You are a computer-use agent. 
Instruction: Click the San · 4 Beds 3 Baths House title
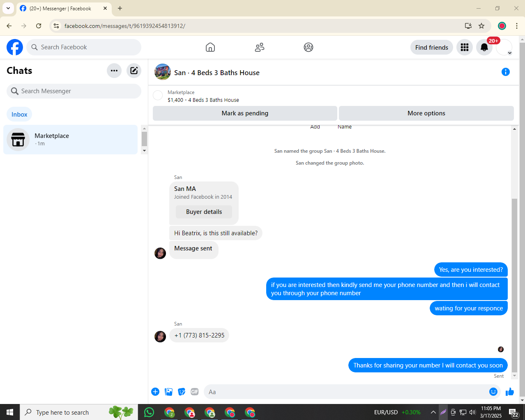click(x=217, y=73)
